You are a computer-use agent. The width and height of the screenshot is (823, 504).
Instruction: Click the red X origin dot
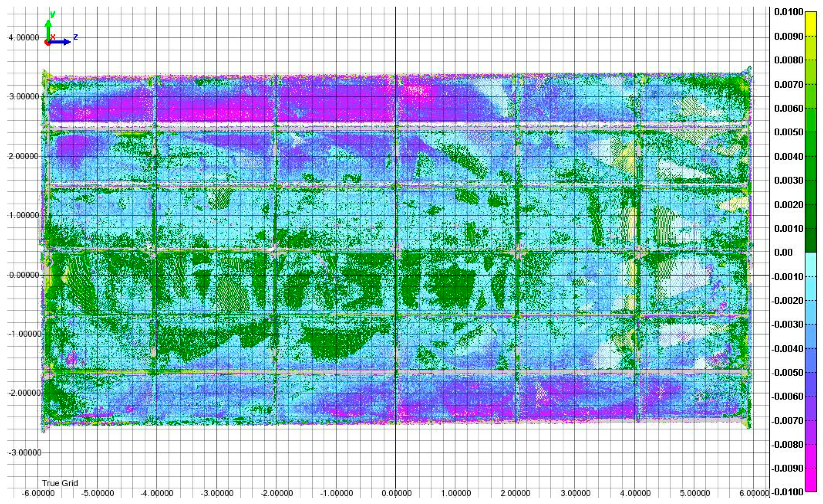pyautogui.click(x=48, y=43)
